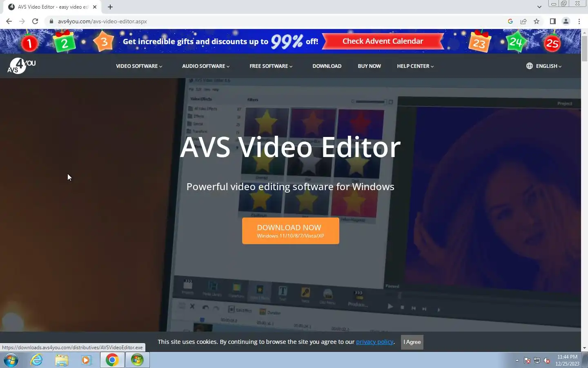588x368 pixels.
Task: Open the browser side panel icon
Action: [x=553, y=21]
